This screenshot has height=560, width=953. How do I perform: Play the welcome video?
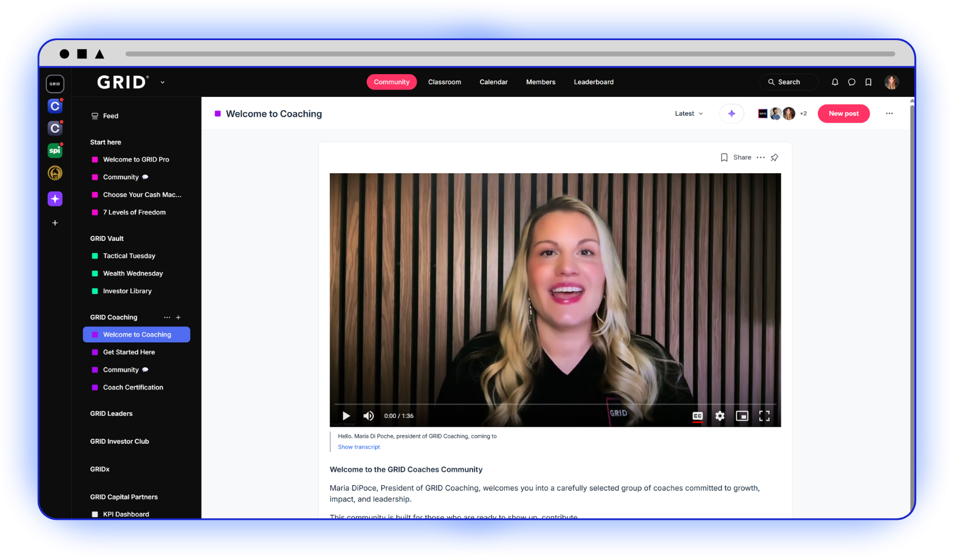tap(346, 416)
